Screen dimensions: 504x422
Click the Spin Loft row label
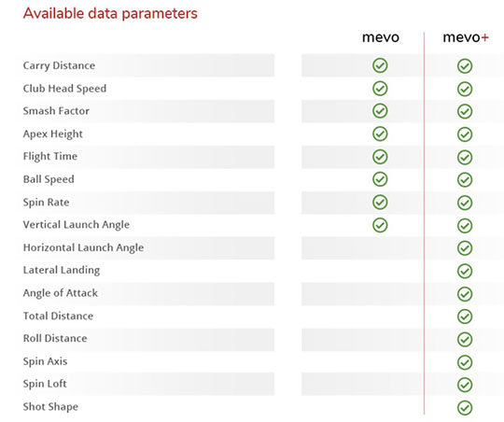click(45, 384)
